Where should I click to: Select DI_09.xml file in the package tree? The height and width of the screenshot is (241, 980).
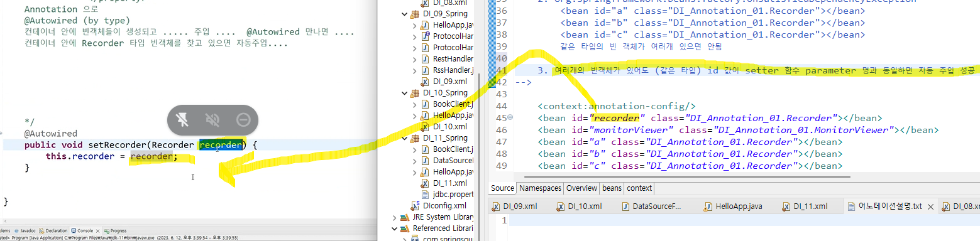pos(449,81)
